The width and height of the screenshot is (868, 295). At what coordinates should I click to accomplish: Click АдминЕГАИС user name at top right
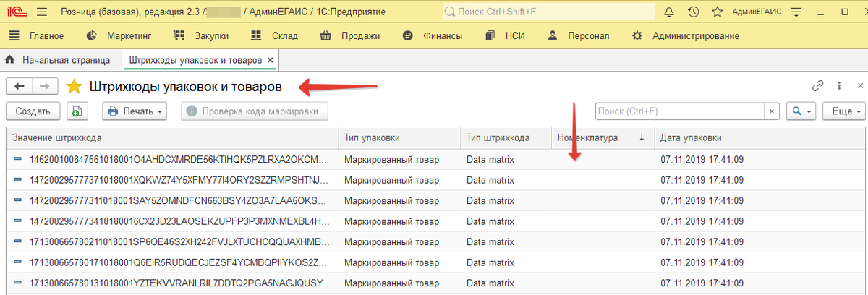coord(757,12)
